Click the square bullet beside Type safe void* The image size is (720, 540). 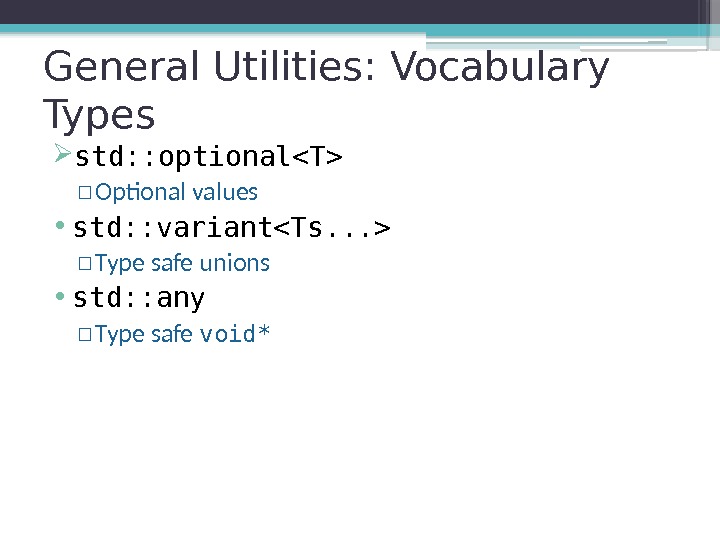[x=84, y=335]
